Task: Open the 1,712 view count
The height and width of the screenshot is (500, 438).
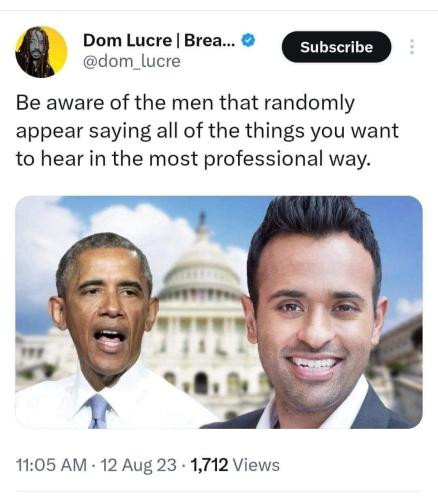Action: [209, 465]
